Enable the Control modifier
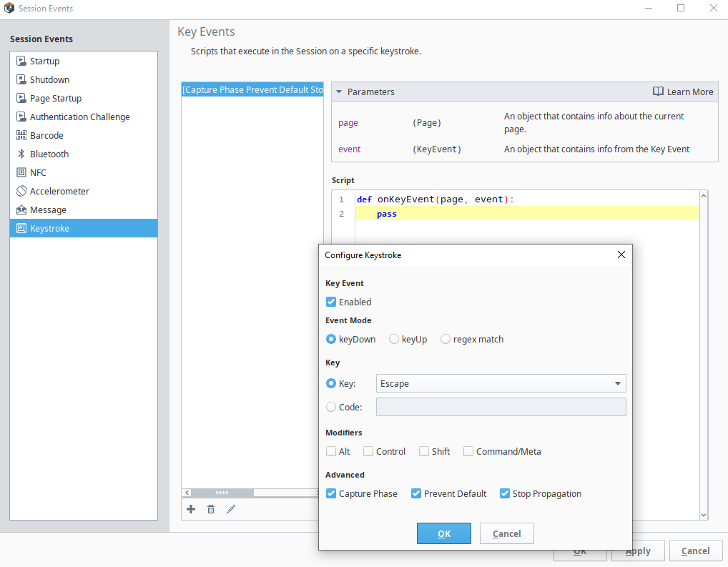The width and height of the screenshot is (728, 567). (368, 451)
